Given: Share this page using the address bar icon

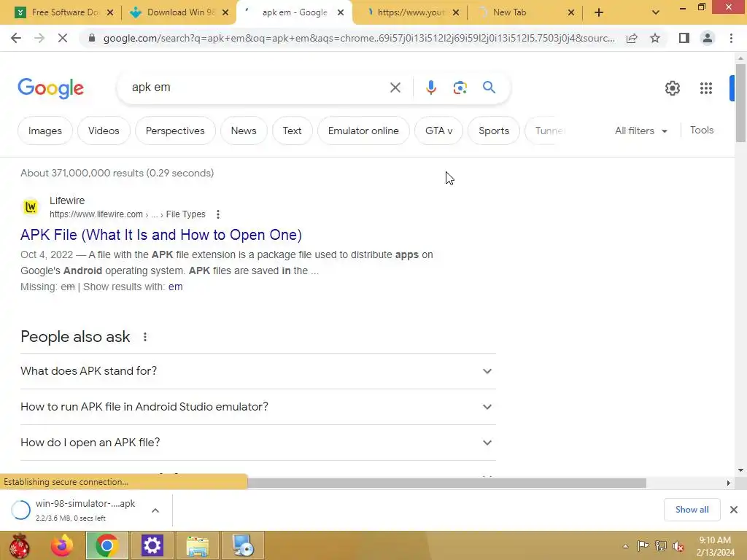Looking at the screenshot, I should 632,38.
